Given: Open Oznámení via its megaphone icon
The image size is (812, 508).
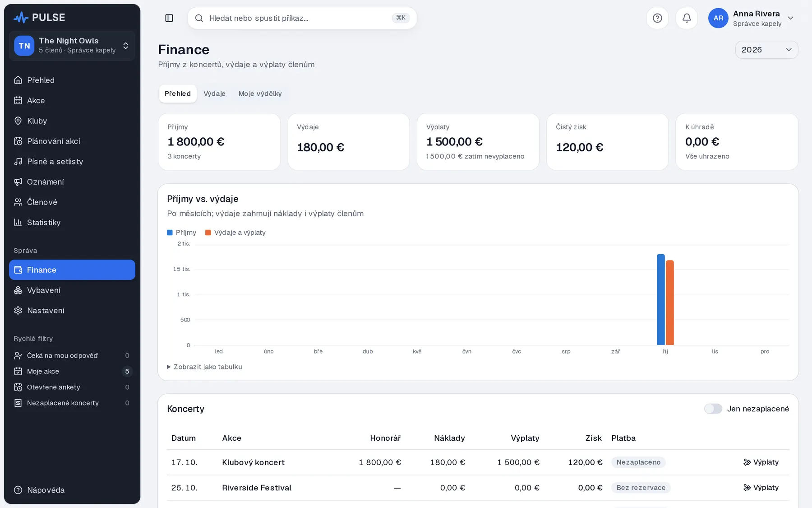Looking at the screenshot, I should [18, 182].
